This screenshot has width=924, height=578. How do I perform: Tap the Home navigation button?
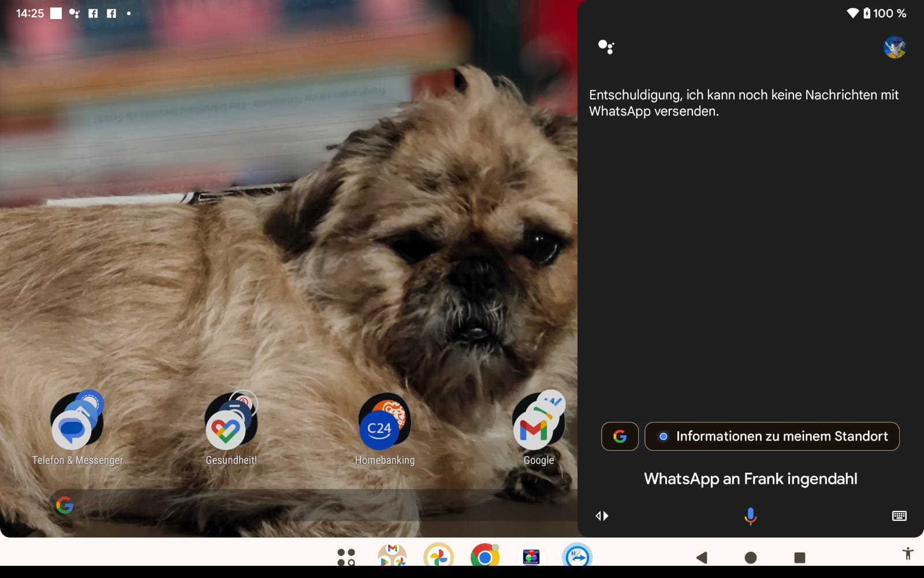tap(751, 557)
